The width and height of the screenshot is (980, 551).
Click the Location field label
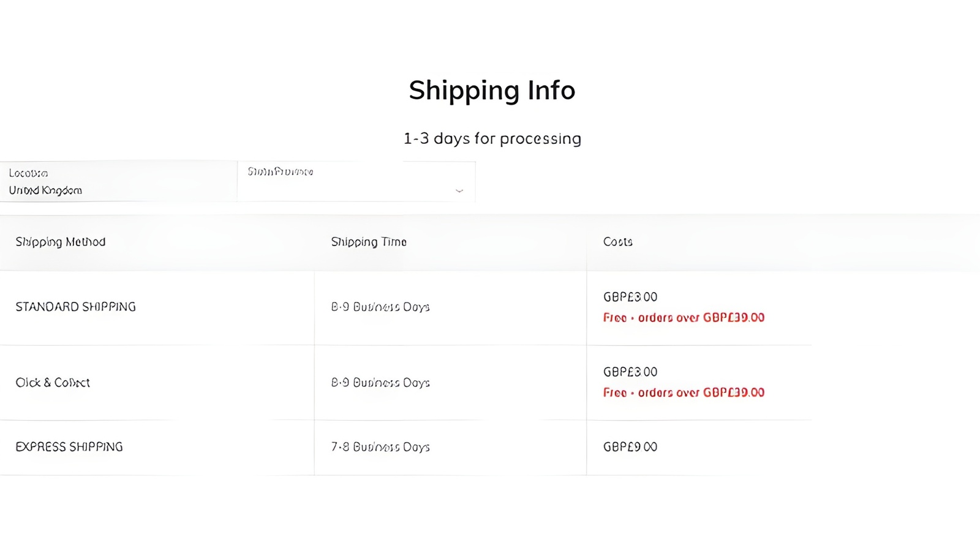[28, 173]
